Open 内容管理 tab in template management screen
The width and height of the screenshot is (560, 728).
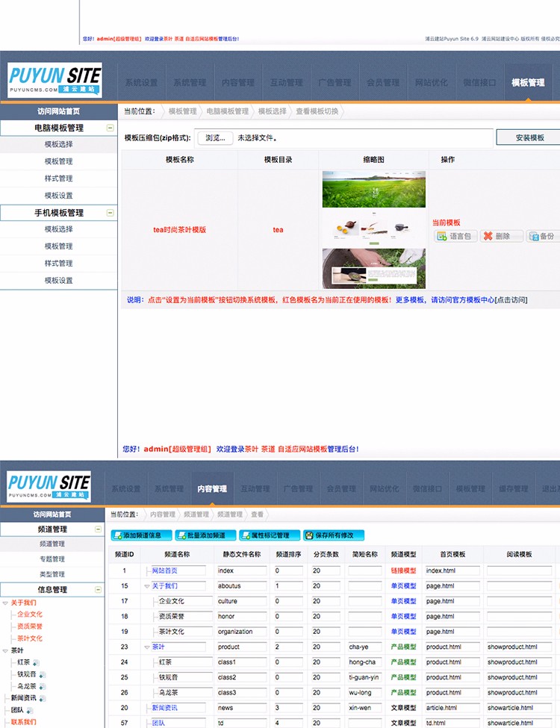(x=238, y=83)
